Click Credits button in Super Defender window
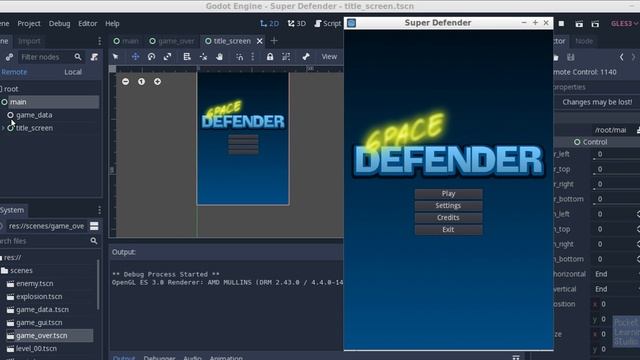The width and height of the screenshot is (640, 360). point(448,218)
